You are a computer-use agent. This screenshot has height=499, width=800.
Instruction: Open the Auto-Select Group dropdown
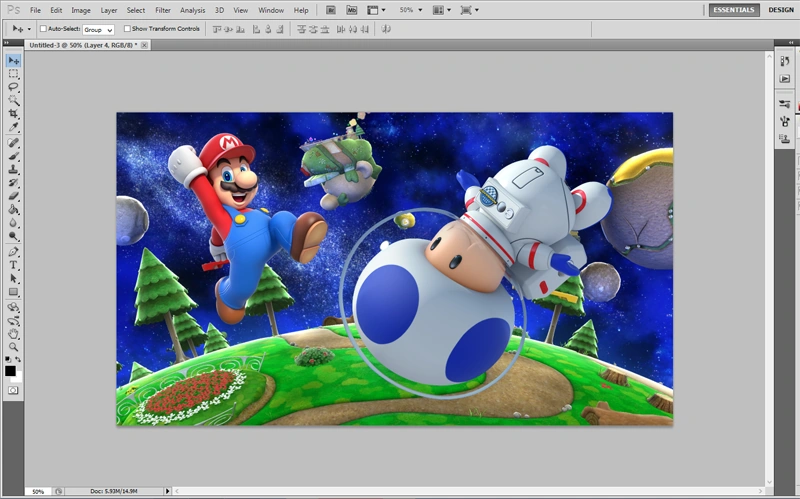click(98, 30)
